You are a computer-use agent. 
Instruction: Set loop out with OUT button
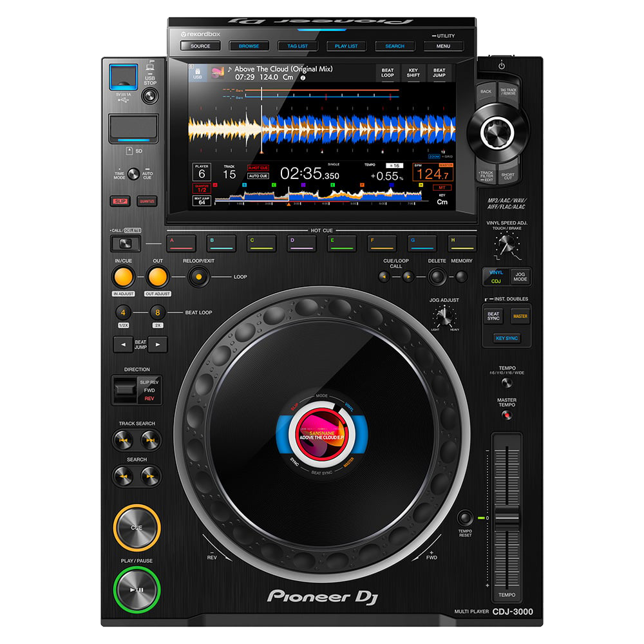[x=158, y=277]
